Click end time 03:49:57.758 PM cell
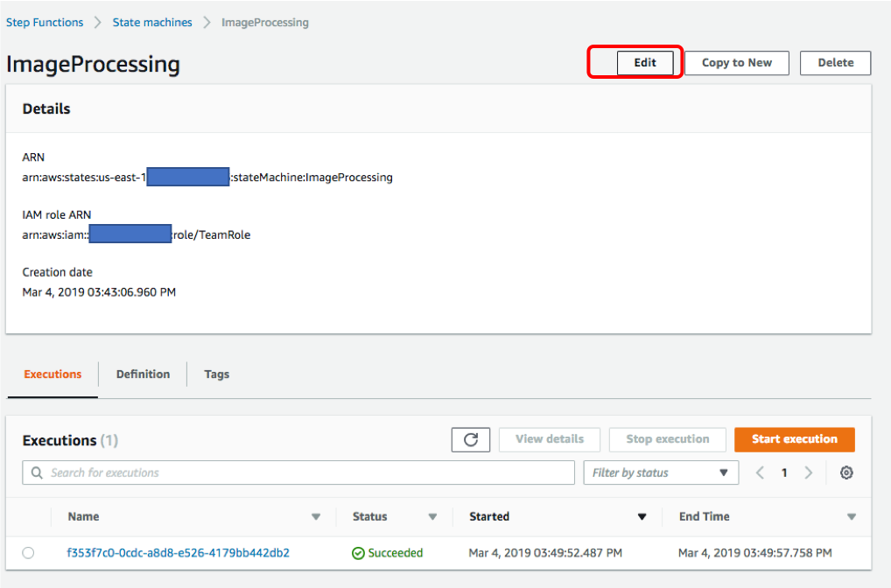The width and height of the screenshot is (891, 588). 755,553
